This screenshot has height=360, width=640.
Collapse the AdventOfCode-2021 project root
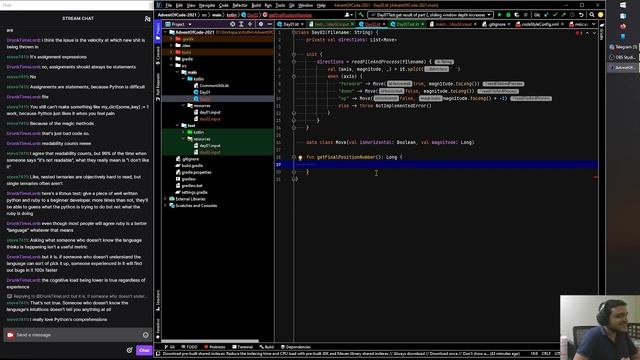166,32
